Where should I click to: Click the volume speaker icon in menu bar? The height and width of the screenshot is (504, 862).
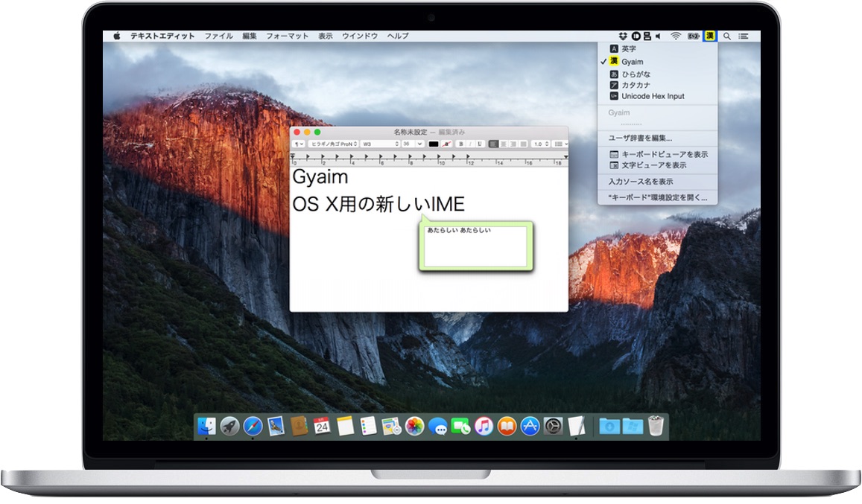658,36
